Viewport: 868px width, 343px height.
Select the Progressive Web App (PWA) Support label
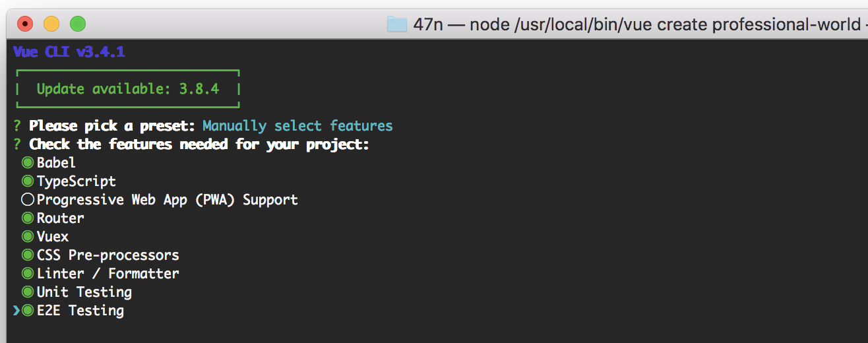click(168, 199)
